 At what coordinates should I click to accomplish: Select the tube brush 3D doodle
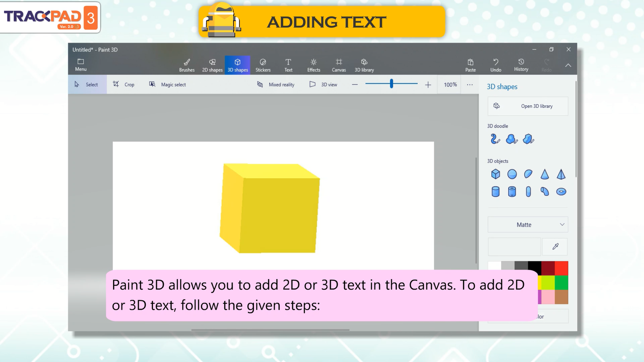pyautogui.click(x=495, y=139)
